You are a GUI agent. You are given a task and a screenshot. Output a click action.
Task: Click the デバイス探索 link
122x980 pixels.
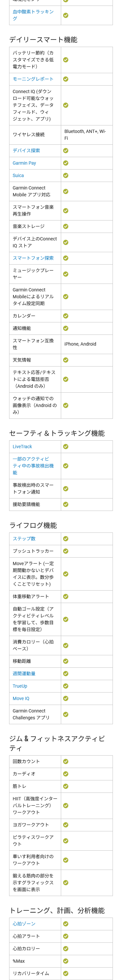(26, 151)
